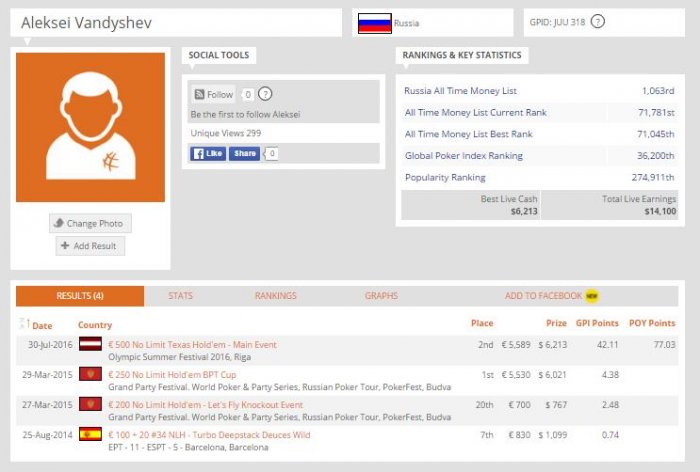This screenshot has height=472, width=700.
Task: Open the GPID help question mark
Action: [x=597, y=21]
